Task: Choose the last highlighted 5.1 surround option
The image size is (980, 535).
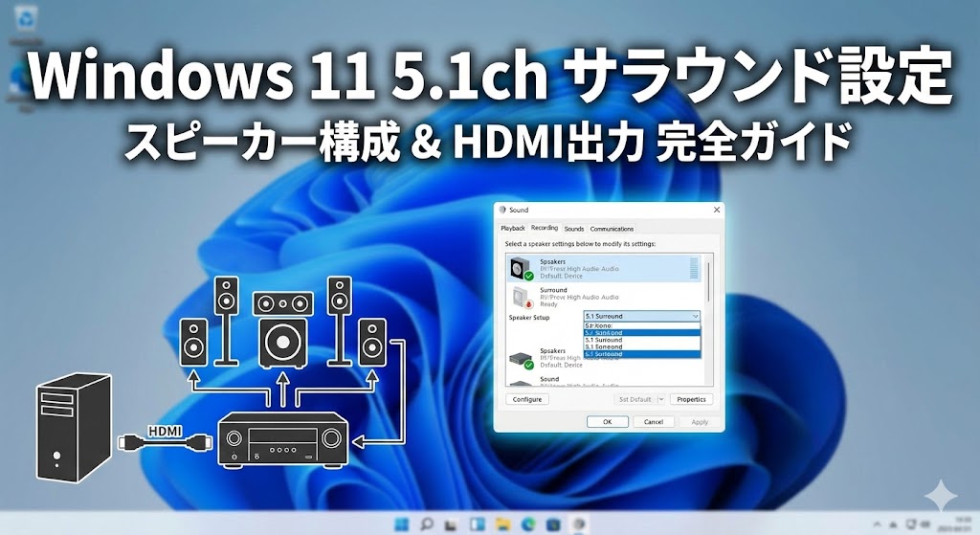Action: tap(641, 354)
